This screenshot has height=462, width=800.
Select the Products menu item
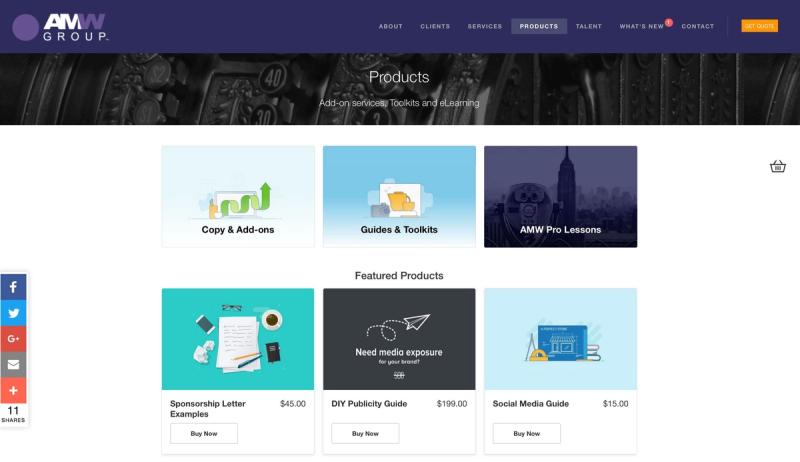coord(539,27)
